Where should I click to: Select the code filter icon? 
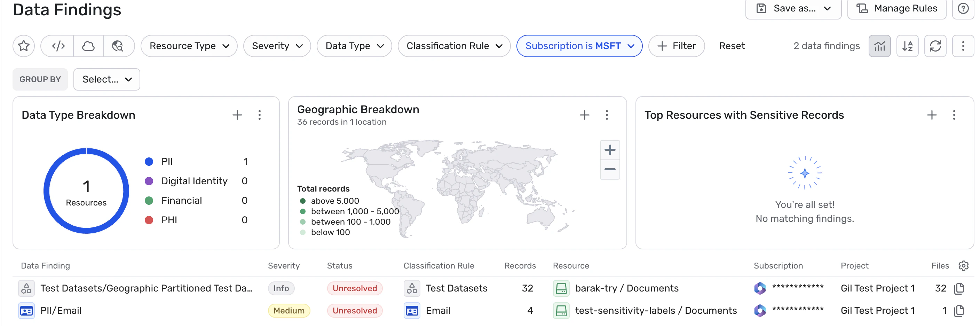coord(58,46)
